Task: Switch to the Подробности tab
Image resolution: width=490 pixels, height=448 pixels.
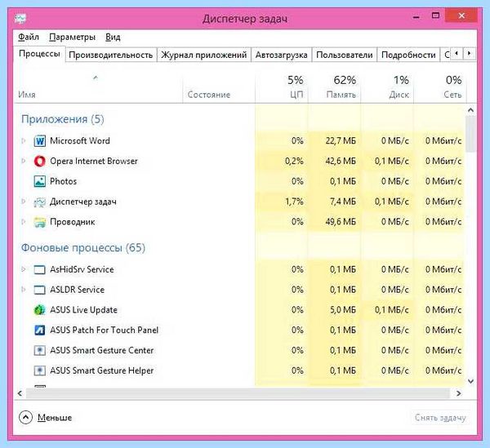Action: pyautogui.click(x=408, y=55)
